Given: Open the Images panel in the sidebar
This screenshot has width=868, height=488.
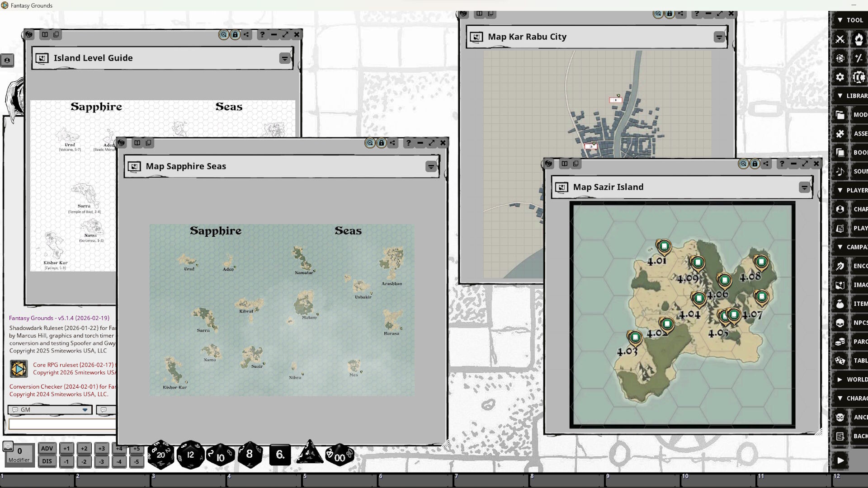Looking at the screenshot, I should click(840, 285).
